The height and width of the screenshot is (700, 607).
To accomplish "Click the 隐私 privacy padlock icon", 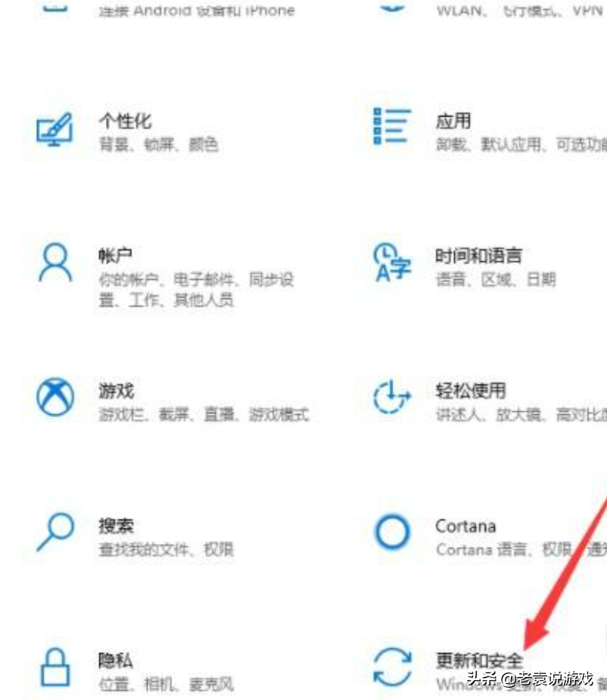I will point(55,667).
